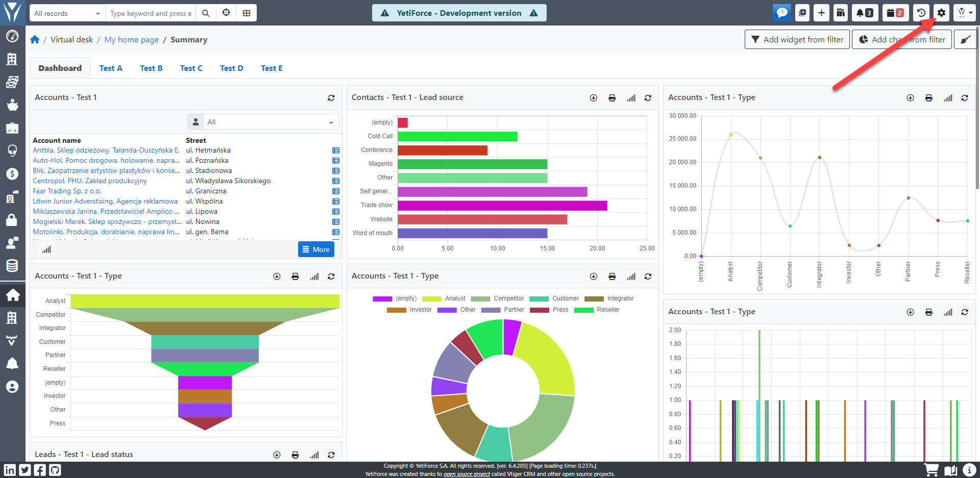The height and width of the screenshot is (478, 980).
Task: Toggle Press legend item in donut chart
Action: pos(549,310)
